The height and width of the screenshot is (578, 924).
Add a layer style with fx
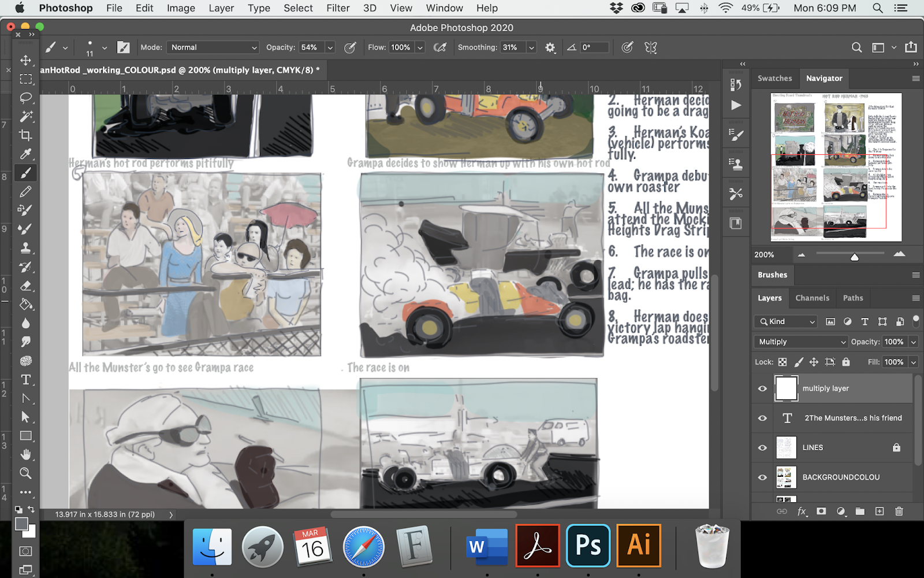[802, 511]
